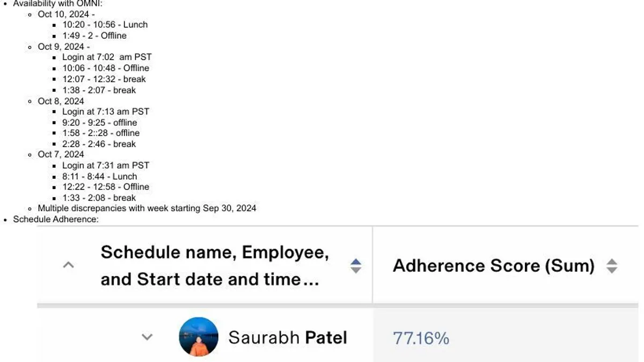
Task: Click the 8:11 - 8:44 - Lunch entry
Action: click(100, 176)
